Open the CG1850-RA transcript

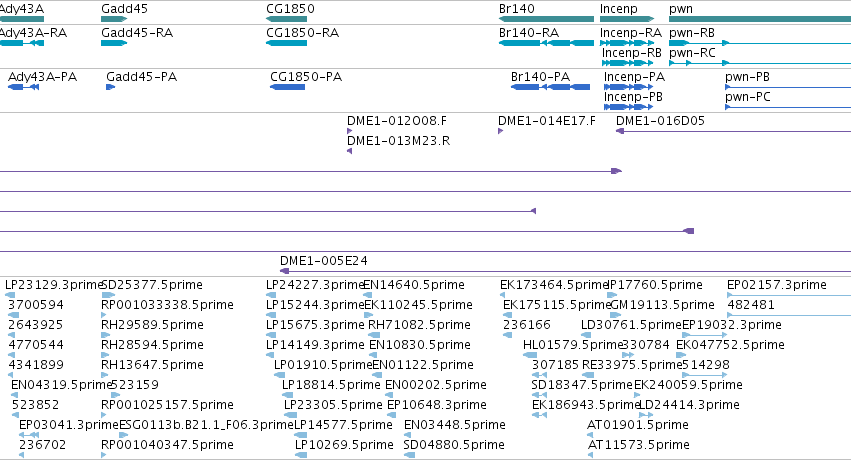(287, 43)
